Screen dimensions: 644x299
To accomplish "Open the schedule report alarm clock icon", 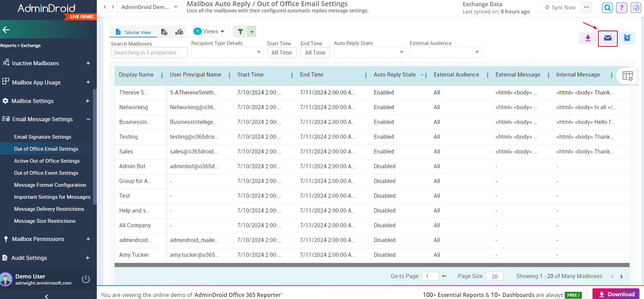I will tap(627, 38).
